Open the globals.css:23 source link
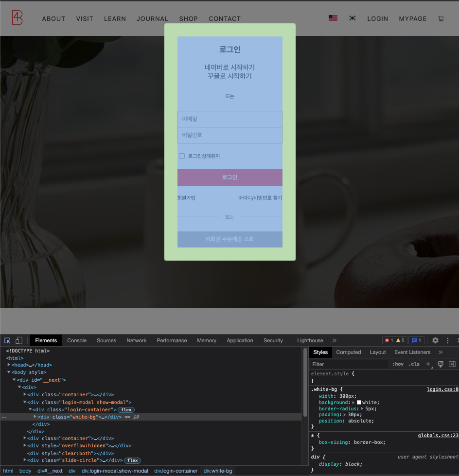This screenshot has height=476, width=459. [x=438, y=435]
